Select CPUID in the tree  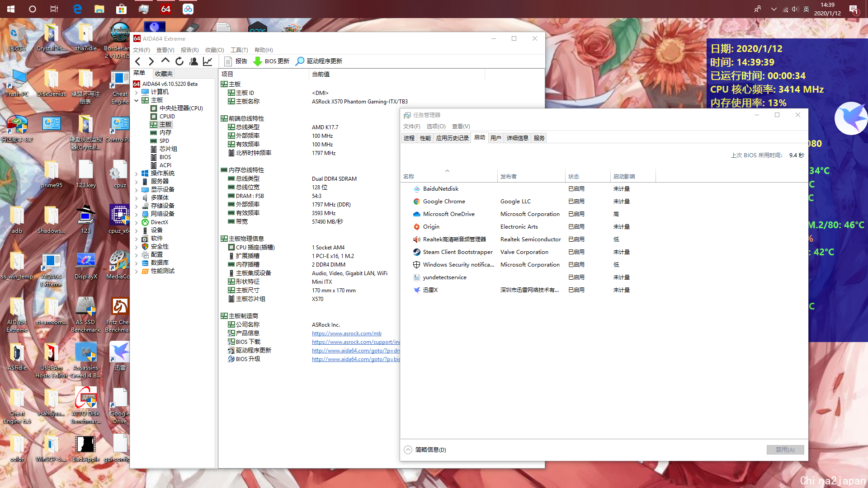[x=163, y=117]
